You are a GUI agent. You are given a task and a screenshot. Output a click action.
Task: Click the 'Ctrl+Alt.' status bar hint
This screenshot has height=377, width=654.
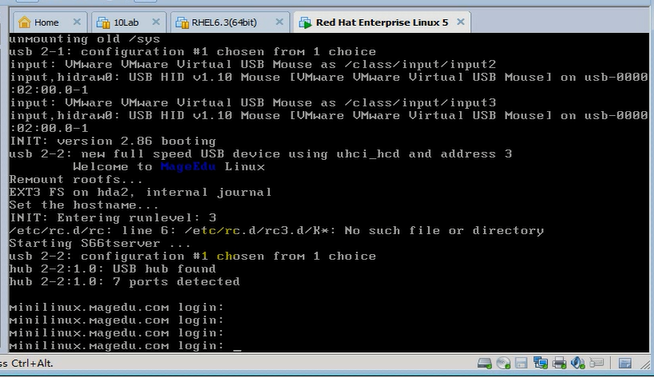32,363
